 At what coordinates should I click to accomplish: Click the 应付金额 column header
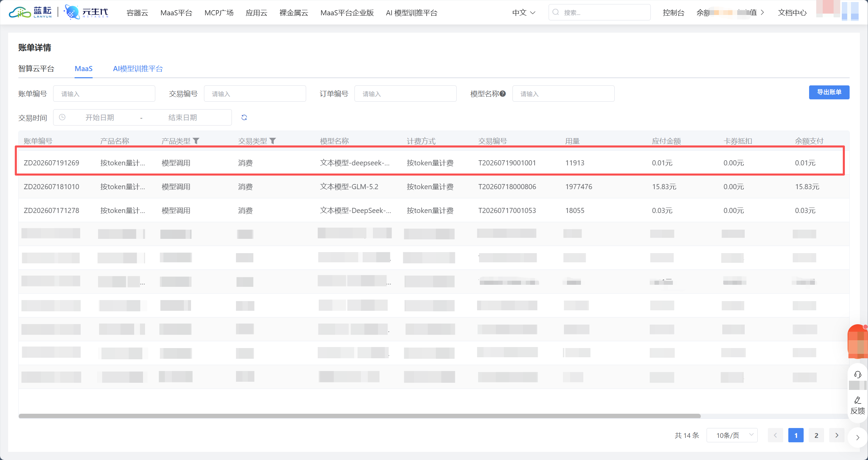click(666, 141)
